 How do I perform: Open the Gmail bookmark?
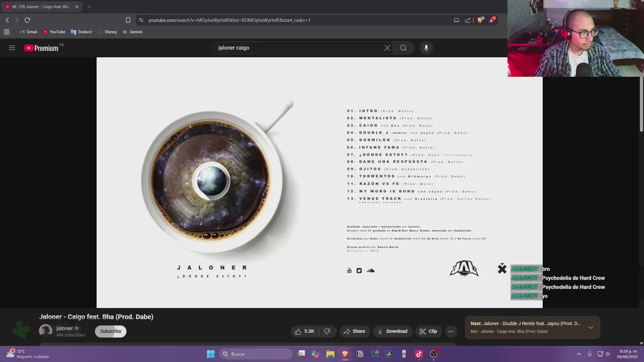pyautogui.click(x=28, y=32)
